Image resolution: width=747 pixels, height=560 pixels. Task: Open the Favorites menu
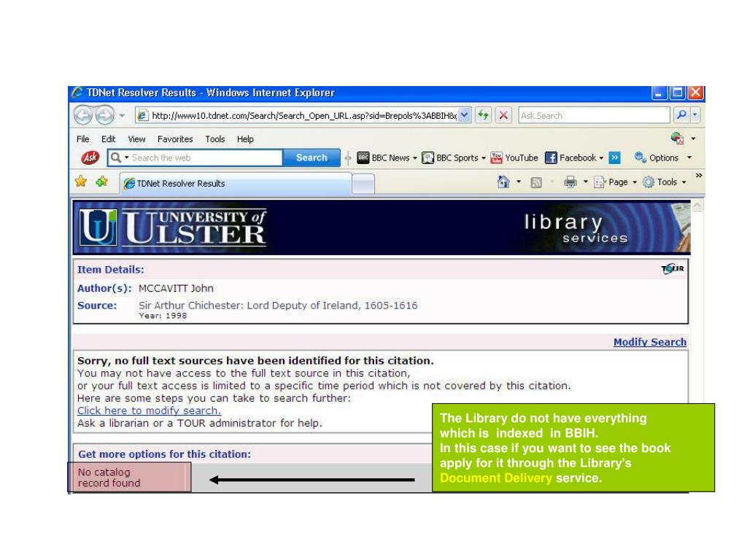point(175,139)
